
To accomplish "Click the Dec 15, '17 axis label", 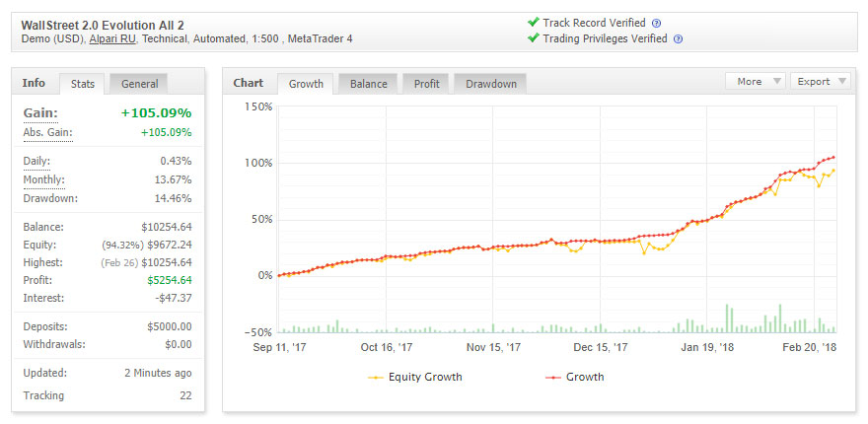I will coord(601,348).
